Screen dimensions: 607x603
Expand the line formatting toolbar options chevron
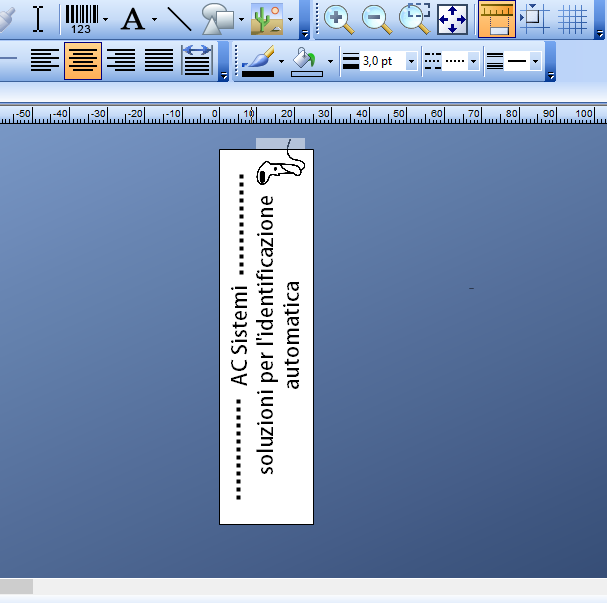point(550,75)
